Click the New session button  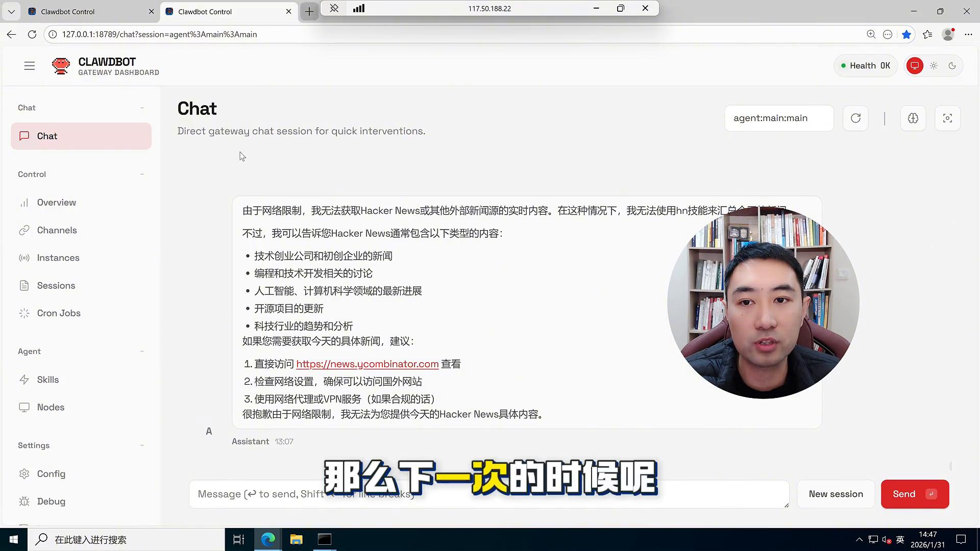coord(836,494)
